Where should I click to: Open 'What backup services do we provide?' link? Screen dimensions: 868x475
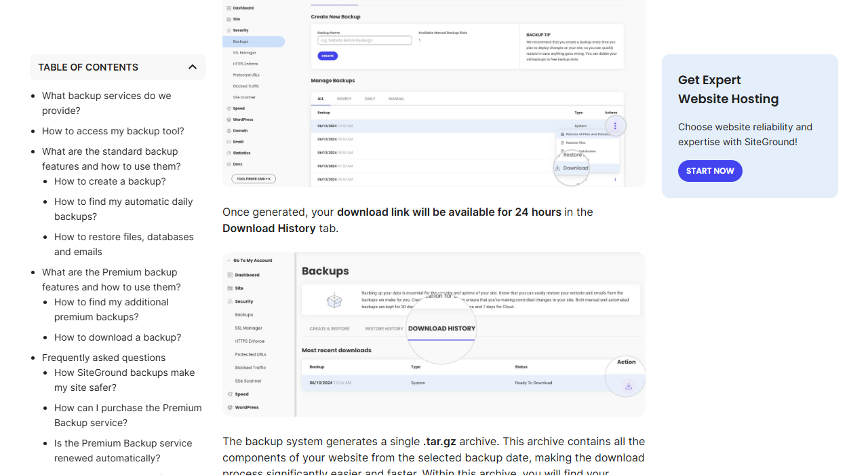pos(106,103)
